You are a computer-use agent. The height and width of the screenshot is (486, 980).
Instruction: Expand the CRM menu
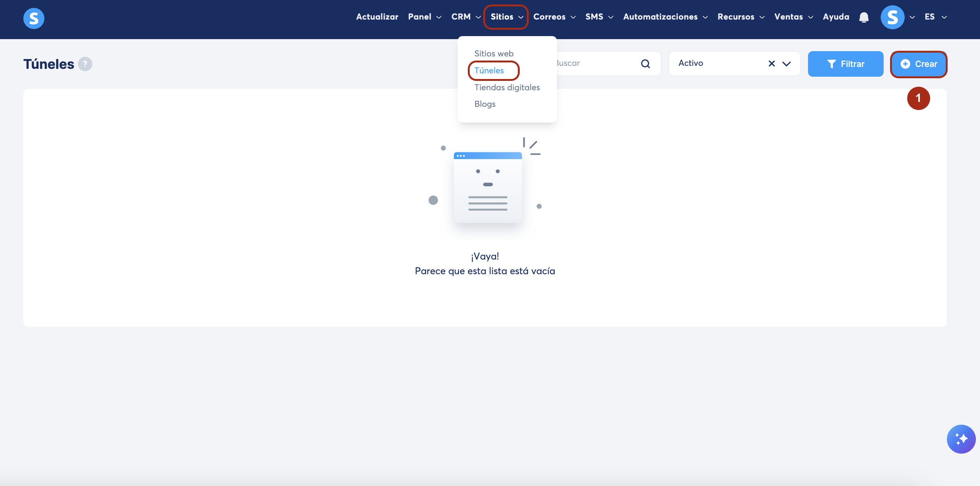coord(466,17)
